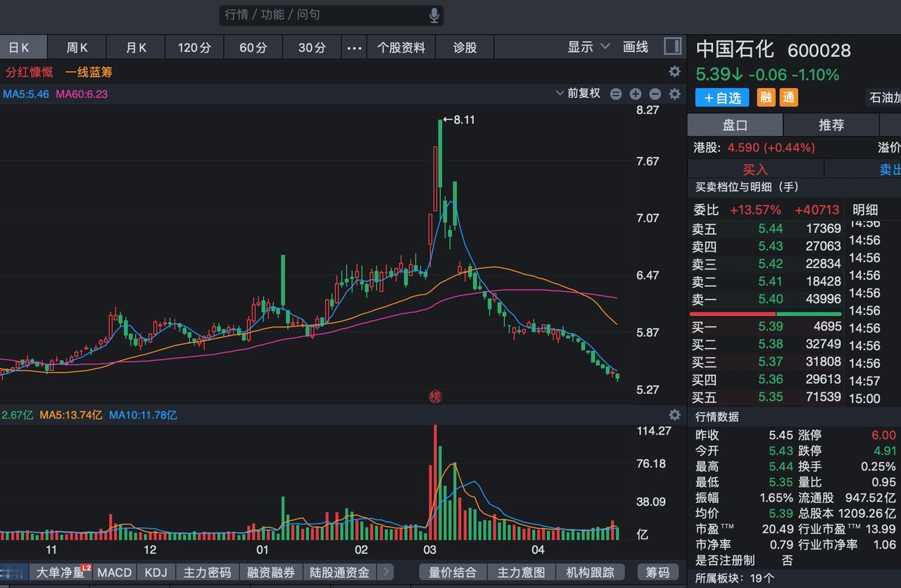Zoom out of the chart with the minus icon

[x=655, y=93]
